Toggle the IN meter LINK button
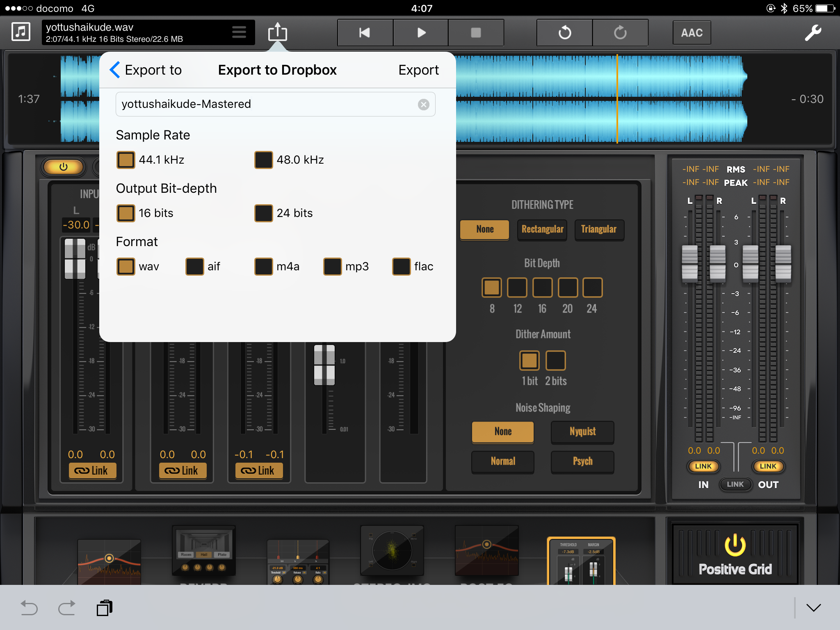840x630 pixels. pyautogui.click(x=703, y=466)
